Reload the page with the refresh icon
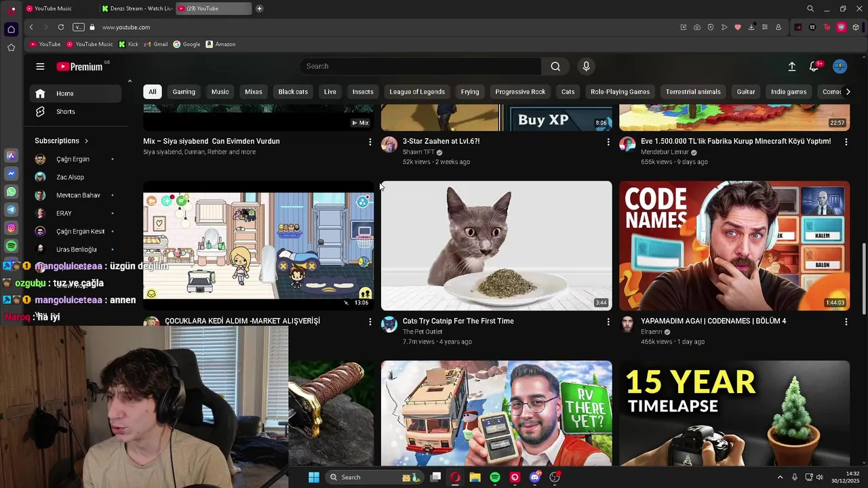Screen dimensions: 868x488 (61, 27)
